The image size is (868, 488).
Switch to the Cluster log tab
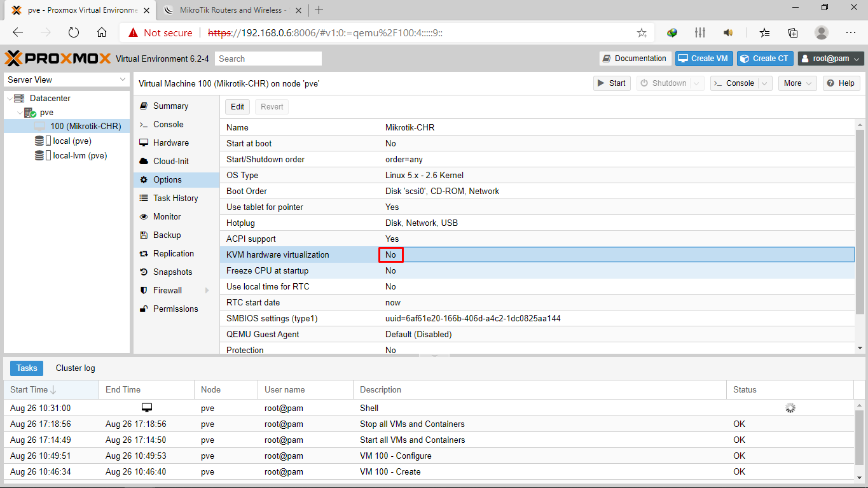(x=75, y=368)
